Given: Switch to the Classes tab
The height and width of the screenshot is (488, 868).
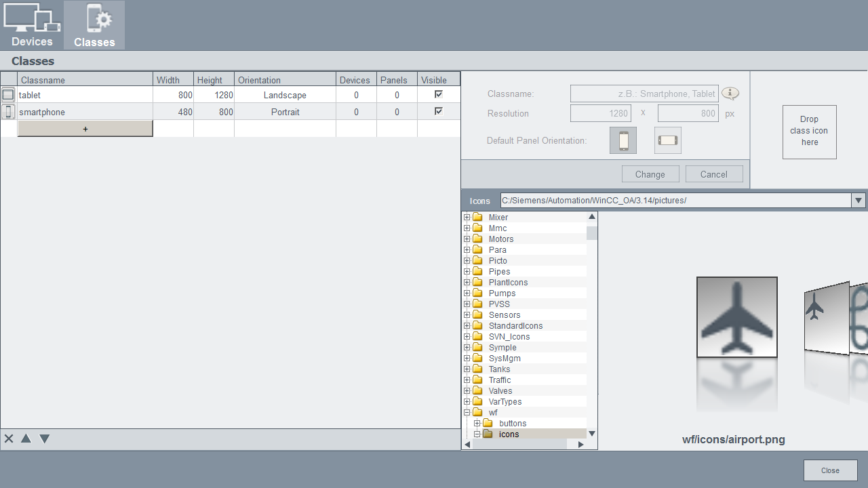Looking at the screenshot, I should [x=94, y=25].
